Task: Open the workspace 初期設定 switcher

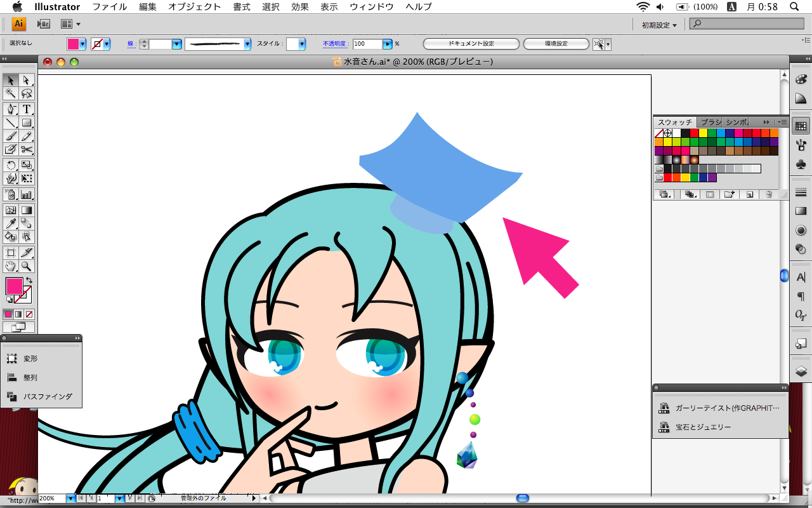Action: click(659, 25)
